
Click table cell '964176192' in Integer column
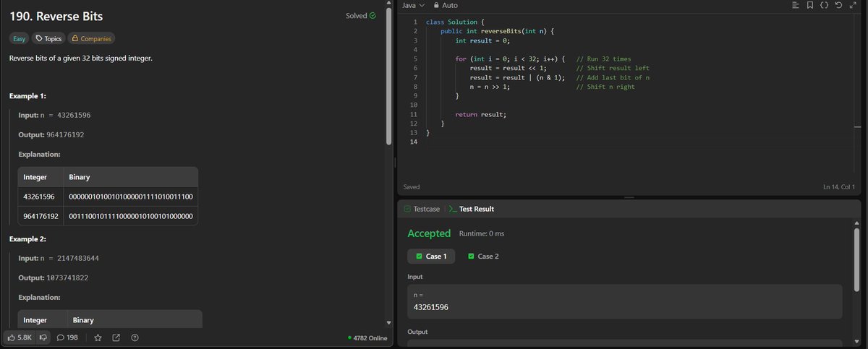39,215
